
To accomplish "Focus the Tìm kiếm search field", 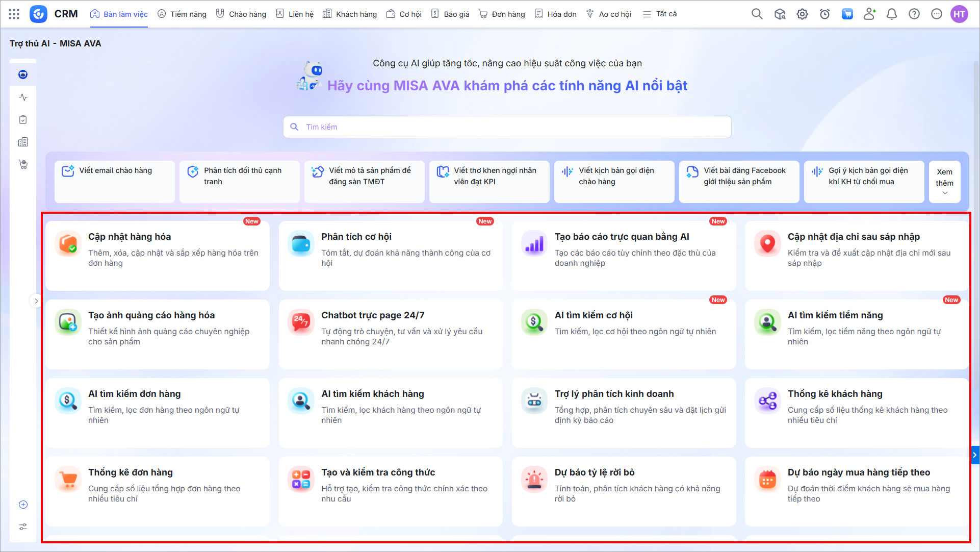I will (x=507, y=127).
